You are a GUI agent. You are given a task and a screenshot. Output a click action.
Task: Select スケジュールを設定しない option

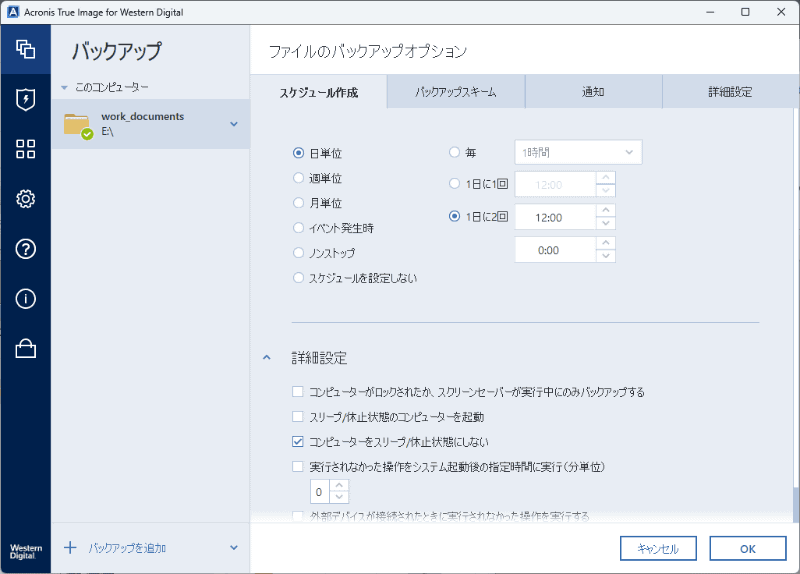coord(298,278)
